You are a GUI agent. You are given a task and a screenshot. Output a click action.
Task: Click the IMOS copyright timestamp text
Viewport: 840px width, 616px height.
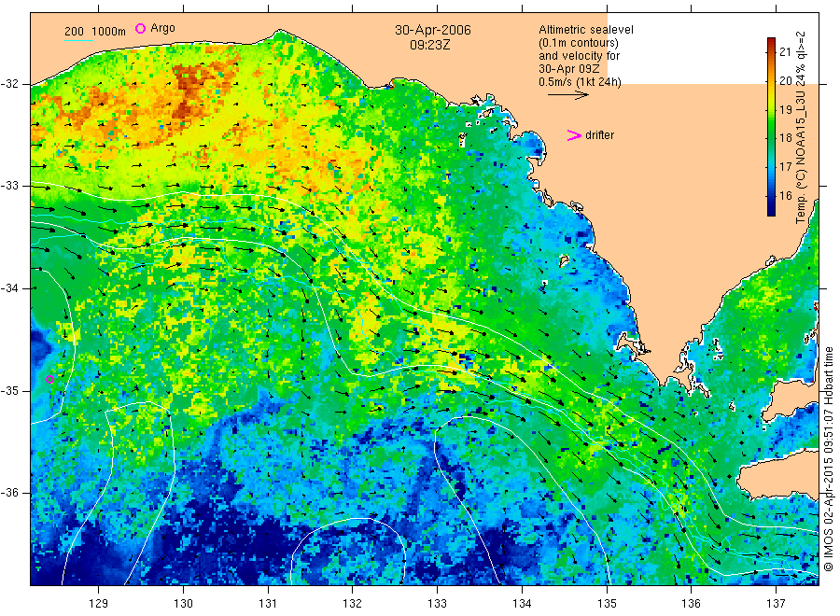tap(828, 459)
